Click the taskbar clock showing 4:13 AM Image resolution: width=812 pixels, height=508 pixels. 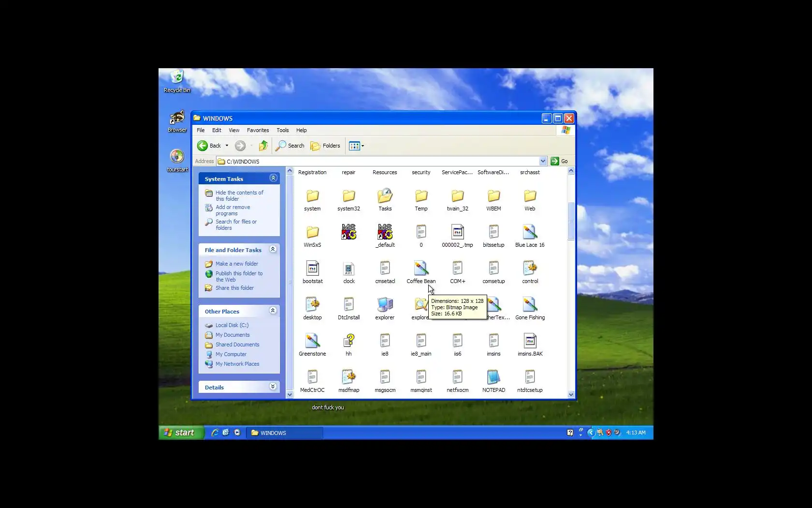pyautogui.click(x=636, y=433)
